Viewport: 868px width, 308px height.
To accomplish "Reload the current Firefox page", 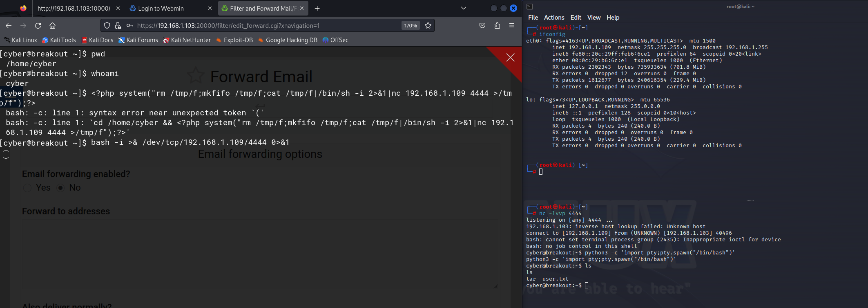I will [38, 25].
